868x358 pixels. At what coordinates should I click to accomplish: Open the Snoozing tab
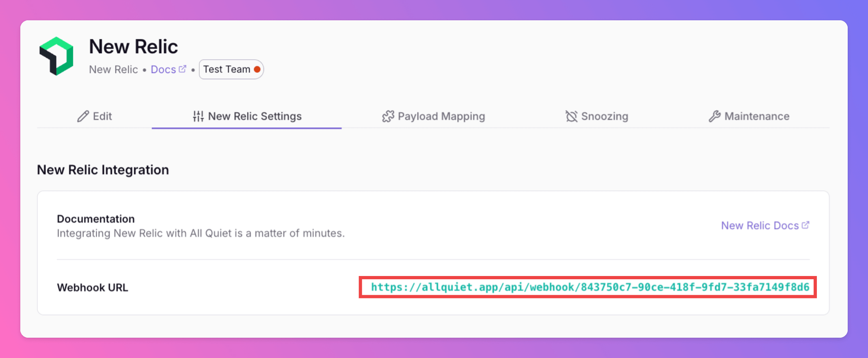tap(596, 116)
